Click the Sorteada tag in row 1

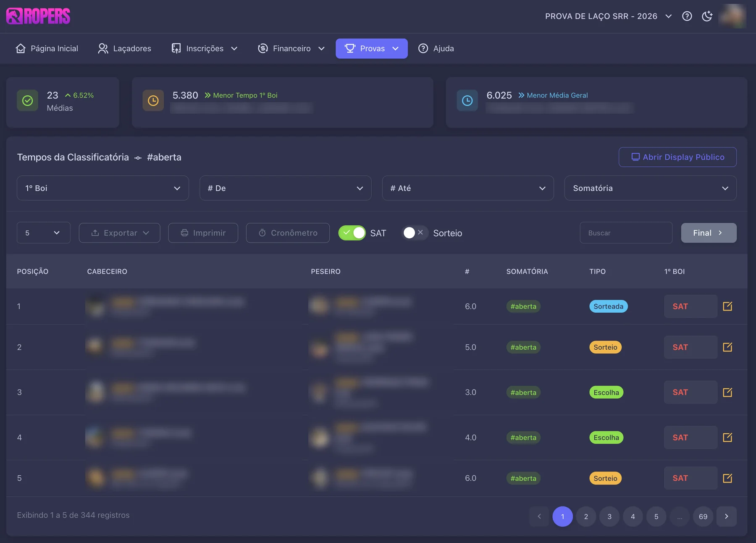pyautogui.click(x=608, y=306)
